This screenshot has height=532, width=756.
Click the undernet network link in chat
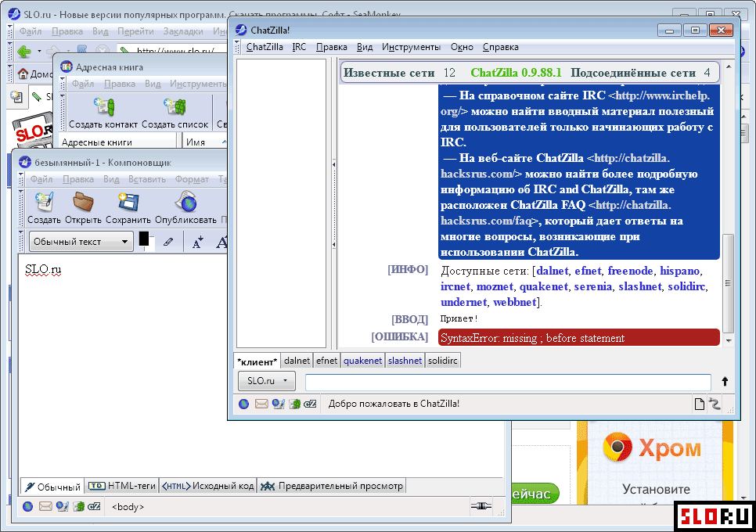(x=464, y=302)
